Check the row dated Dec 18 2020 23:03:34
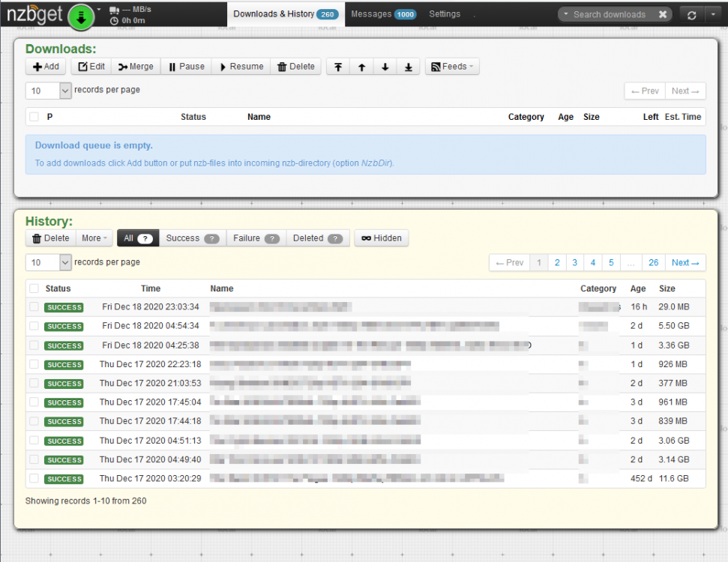This screenshot has height=562, width=728. (x=34, y=306)
